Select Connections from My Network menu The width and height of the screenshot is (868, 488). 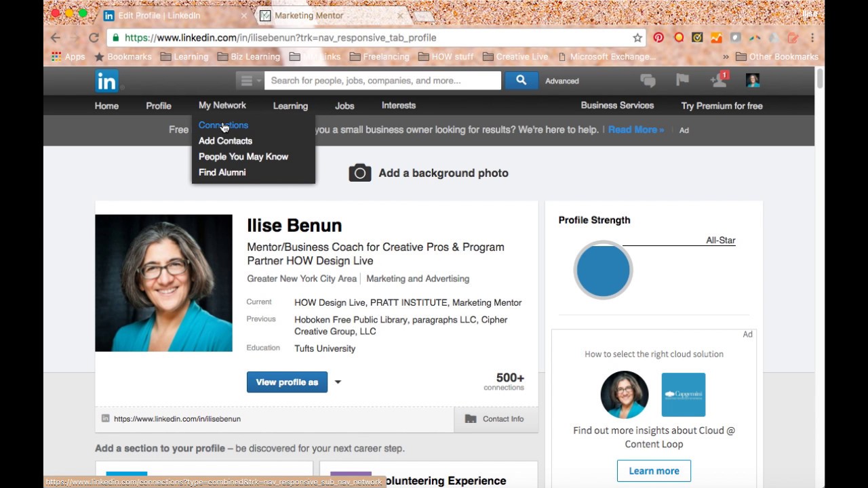tap(223, 125)
